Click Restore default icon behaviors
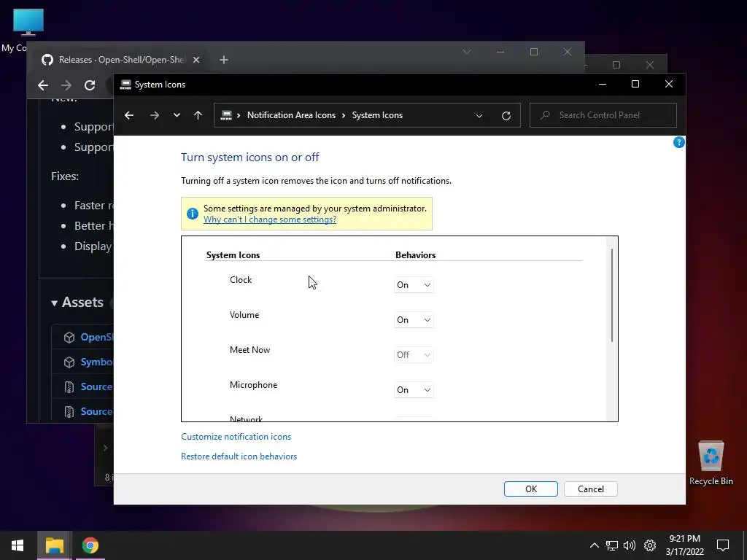 click(239, 456)
